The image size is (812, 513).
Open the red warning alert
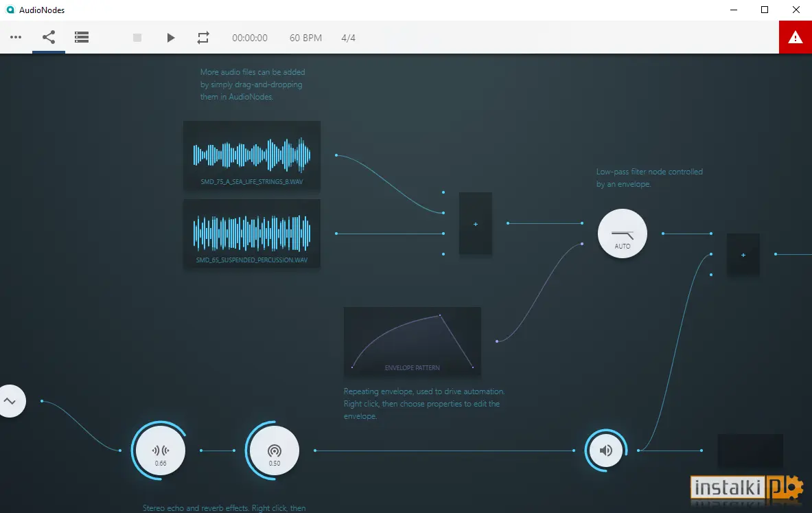pos(796,37)
